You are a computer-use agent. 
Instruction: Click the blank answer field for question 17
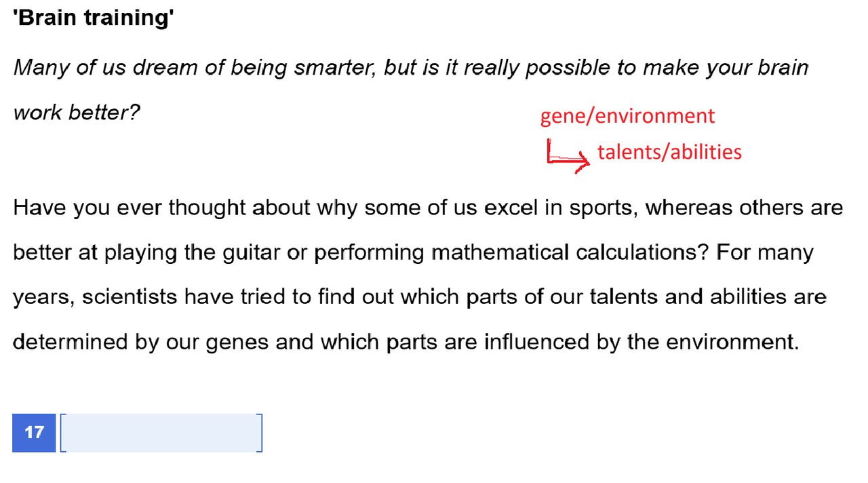coord(161,433)
